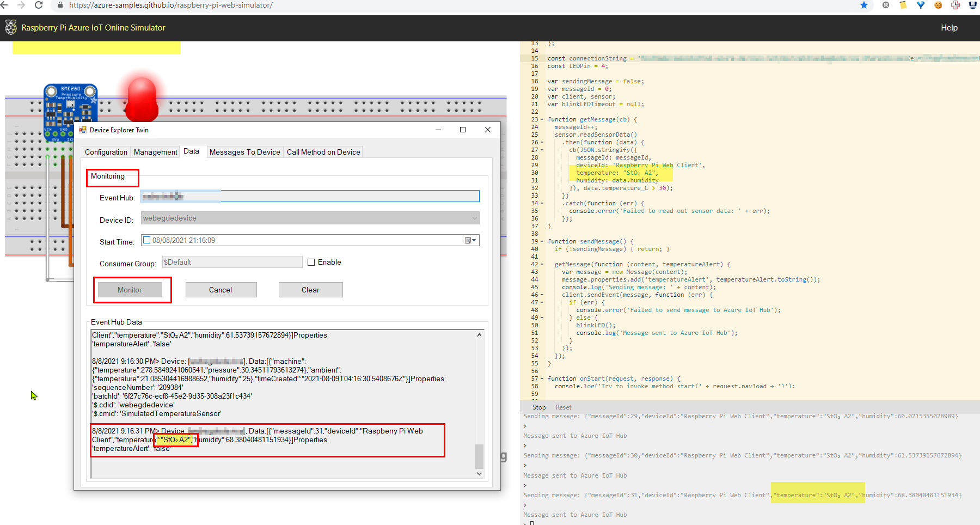Stop the simulator with the Stop button
Viewport: 980px width, 525px height.
(539, 407)
